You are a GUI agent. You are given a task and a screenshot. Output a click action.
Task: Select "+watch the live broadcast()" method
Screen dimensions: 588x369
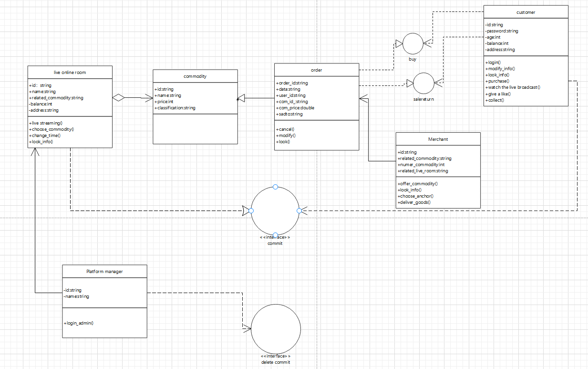[x=513, y=87]
